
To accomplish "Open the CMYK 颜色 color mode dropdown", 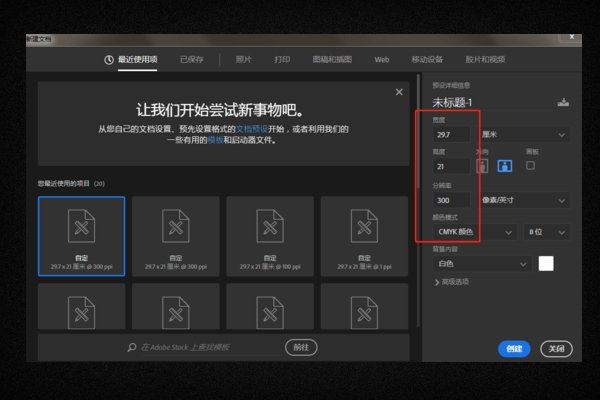I will [475, 232].
